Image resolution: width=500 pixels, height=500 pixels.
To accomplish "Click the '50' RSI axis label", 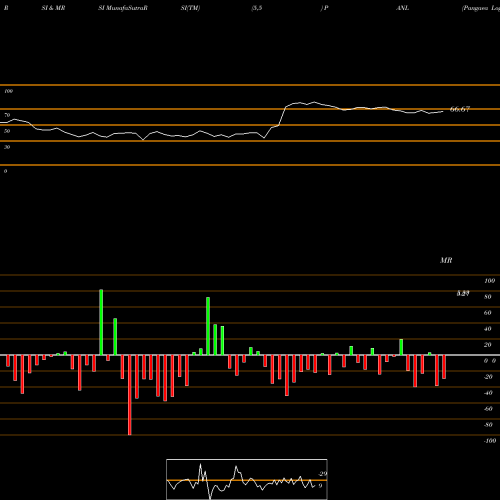I will click(x=7, y=131).
